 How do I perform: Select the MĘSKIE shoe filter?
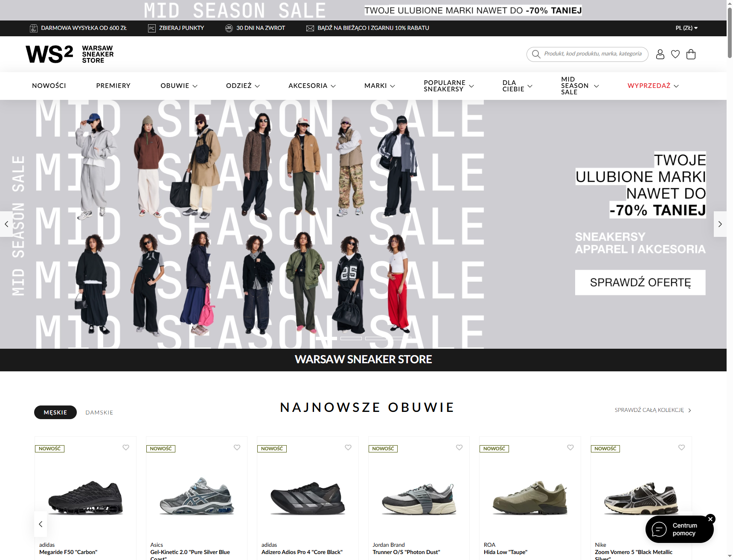coord(55,412)
